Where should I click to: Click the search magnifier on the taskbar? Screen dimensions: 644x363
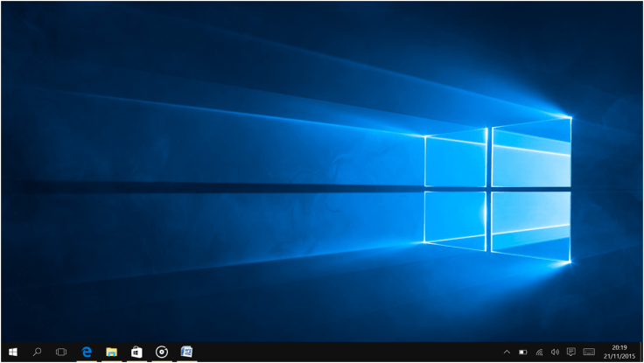pyautogui.click(x=37, y=352)
